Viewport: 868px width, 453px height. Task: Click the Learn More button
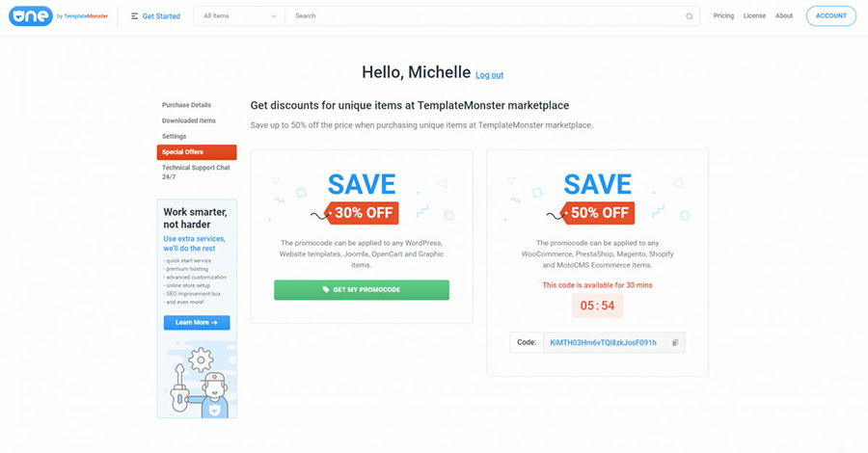[x=197, y=323]
